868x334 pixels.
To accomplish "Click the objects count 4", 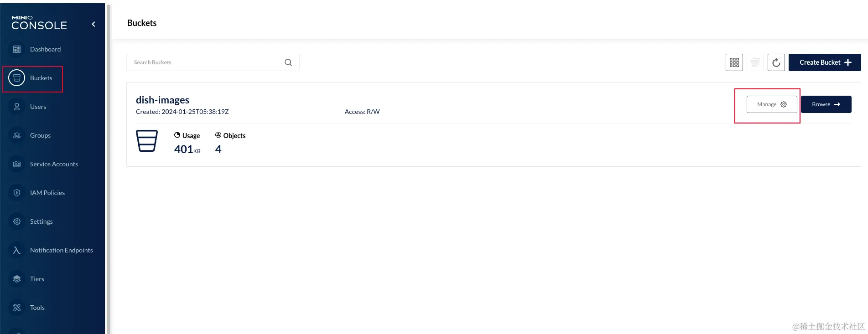I will point(218,149).
